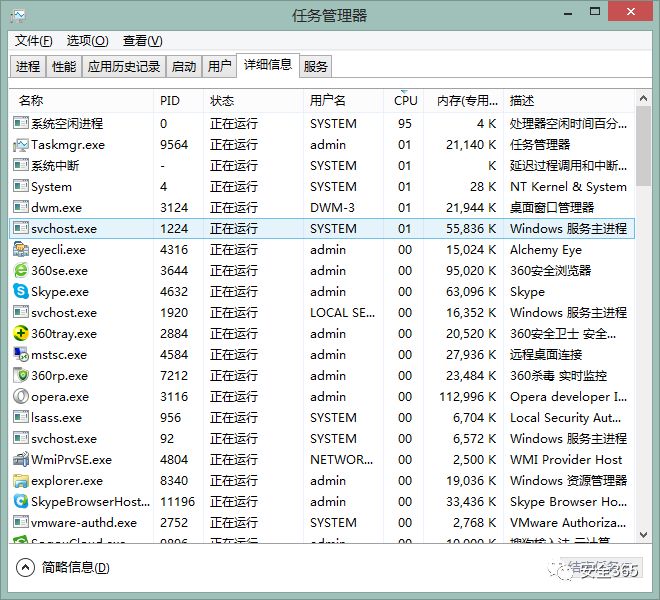Switch to the 用户 tab
This screenshot has height=600, width=660.
[x=219, y=67]
